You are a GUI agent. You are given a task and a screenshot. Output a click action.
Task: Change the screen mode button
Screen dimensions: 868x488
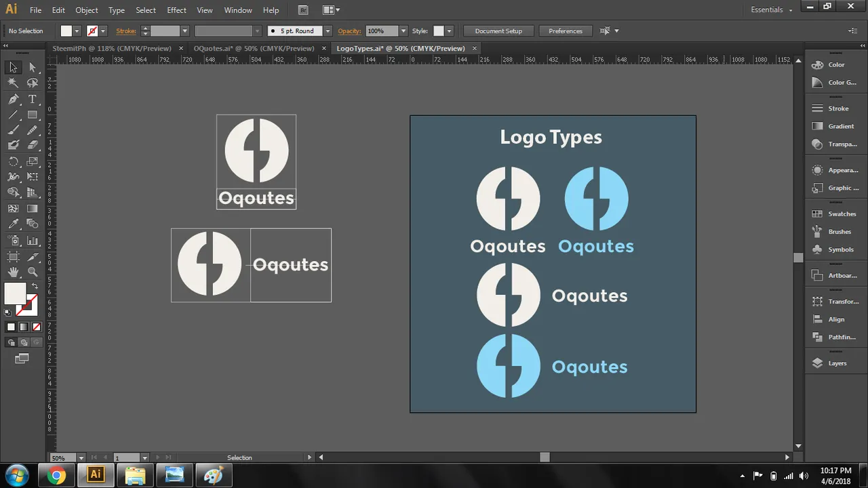pos(22,359)
